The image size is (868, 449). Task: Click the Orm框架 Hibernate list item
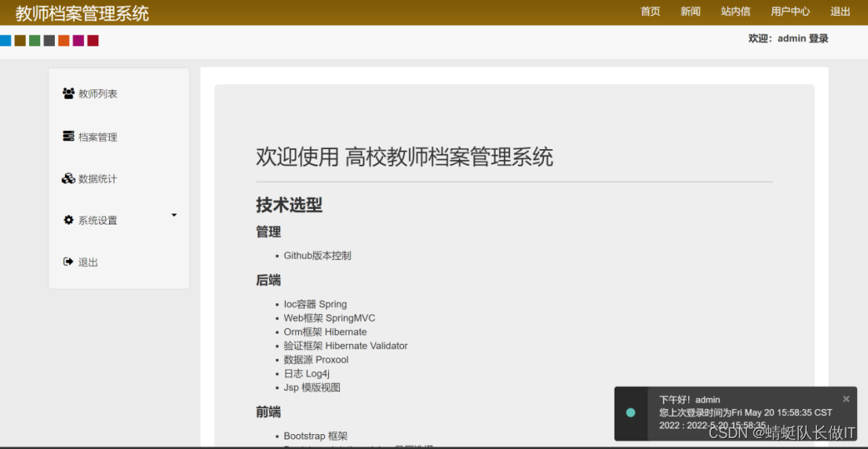pos(326,331)
